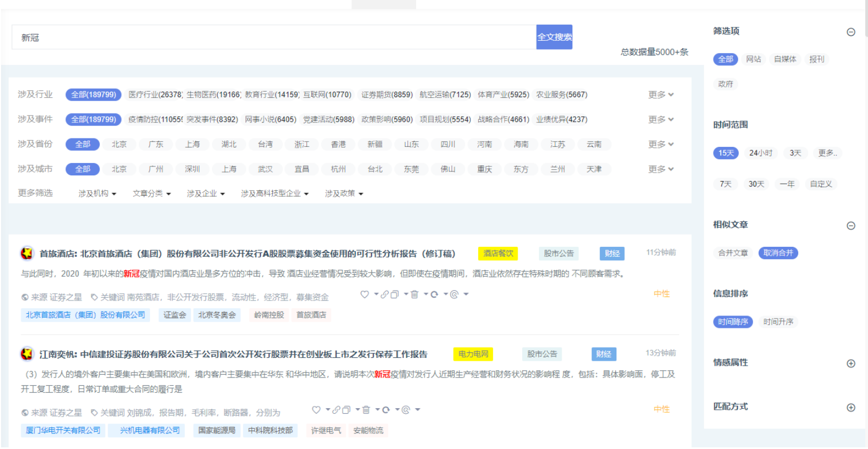Screen dimensions: 868x449
Task: Delete the 首旅酒店 article using trash icon
Action: (x=414, y=294)
